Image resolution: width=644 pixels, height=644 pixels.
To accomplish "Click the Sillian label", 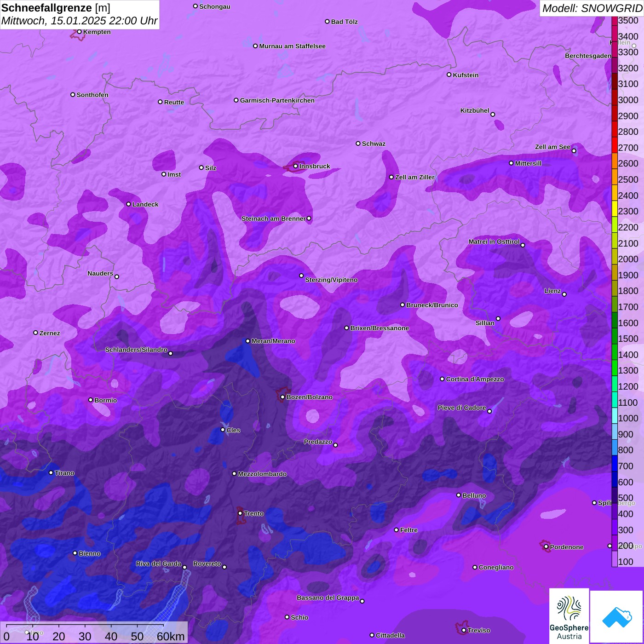I will coord(485,323).
